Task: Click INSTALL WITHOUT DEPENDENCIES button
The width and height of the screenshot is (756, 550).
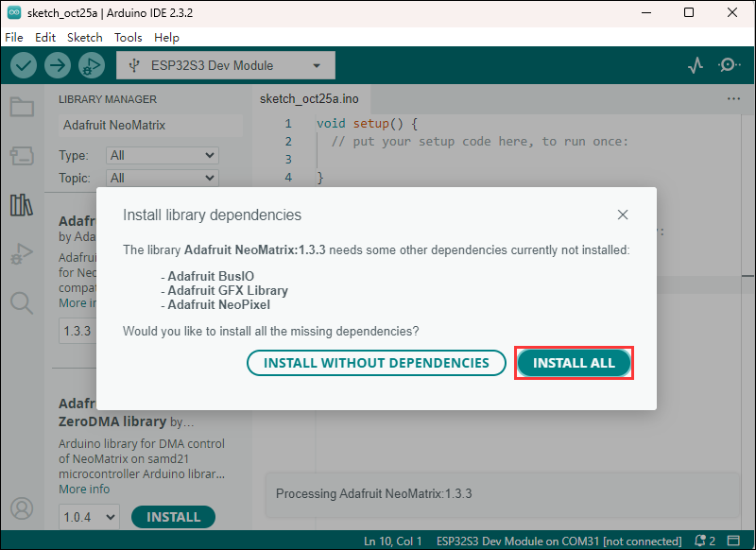Action: tap(376, 363)
